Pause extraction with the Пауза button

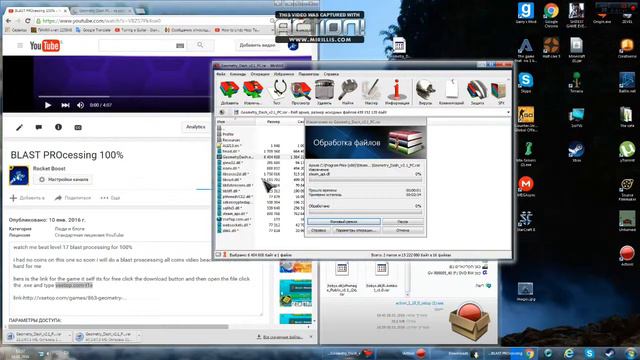click(x=403, y=221)
